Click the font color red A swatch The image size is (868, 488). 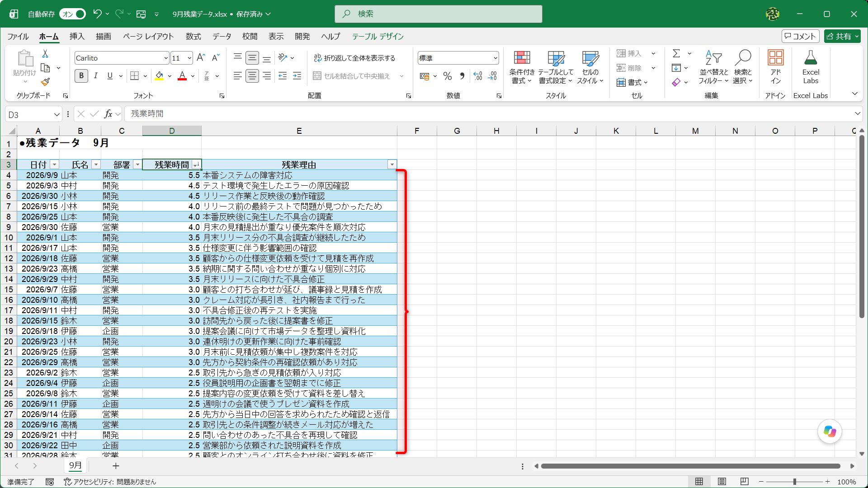[182, 76]
